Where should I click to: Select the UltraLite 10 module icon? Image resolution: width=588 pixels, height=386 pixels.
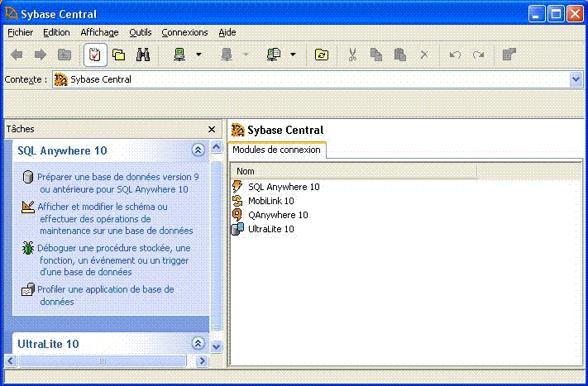238,229
